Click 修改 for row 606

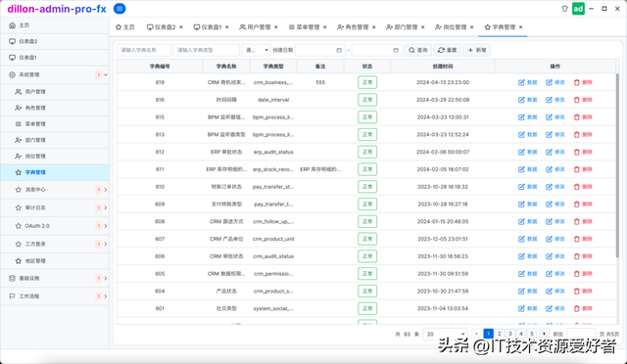tap(555, 256)
